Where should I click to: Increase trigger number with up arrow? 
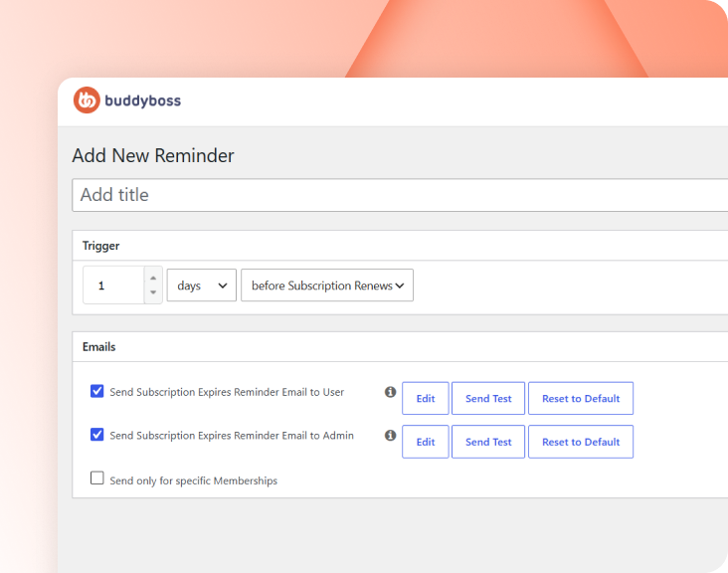tap(153, 278)
